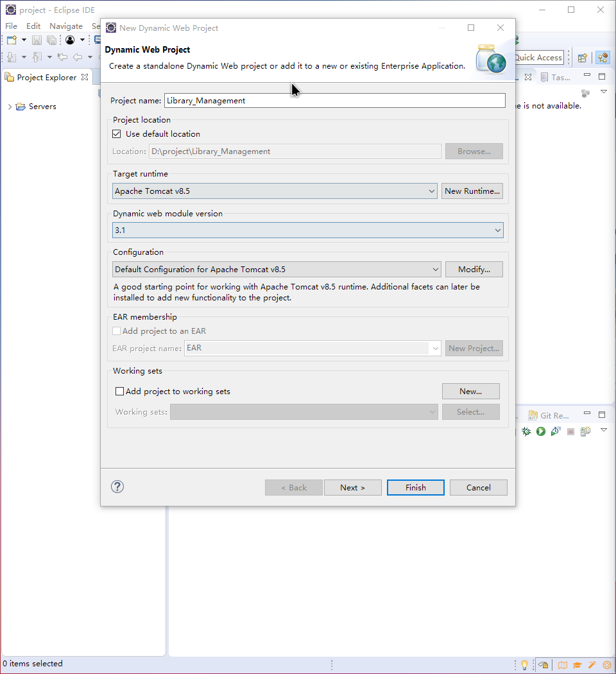Open the Navigate menu

(65, 26)
